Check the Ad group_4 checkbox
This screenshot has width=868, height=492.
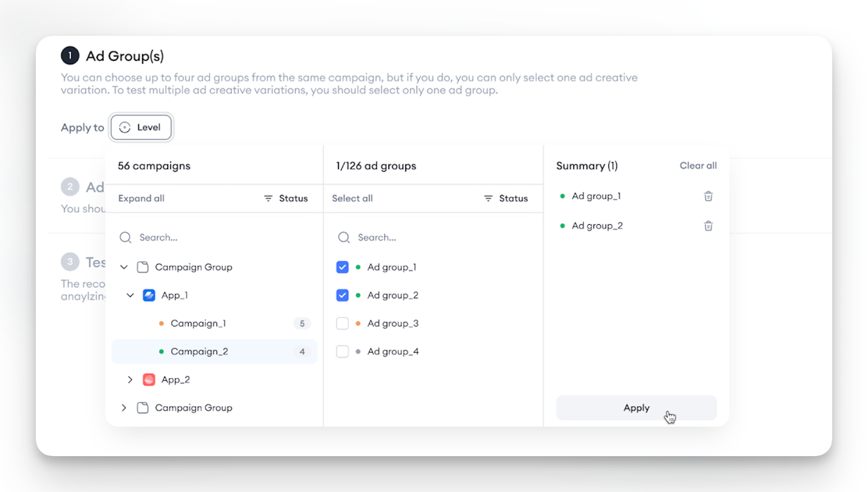click(342, 352)
